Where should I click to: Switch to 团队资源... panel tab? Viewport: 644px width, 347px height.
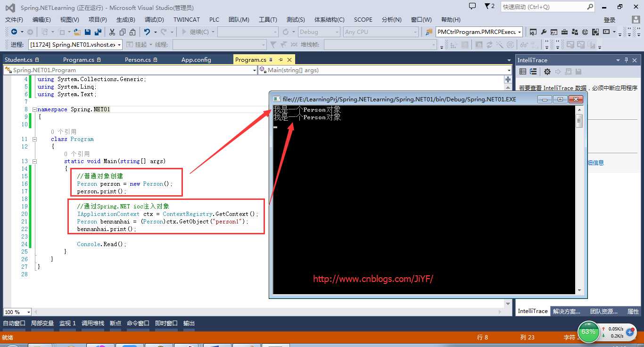pos(604,312)
